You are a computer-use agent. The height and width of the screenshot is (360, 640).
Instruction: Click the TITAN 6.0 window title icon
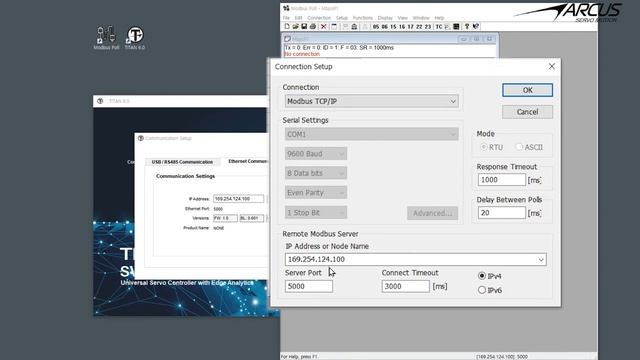pyautogui.click(x=100, y=101)
